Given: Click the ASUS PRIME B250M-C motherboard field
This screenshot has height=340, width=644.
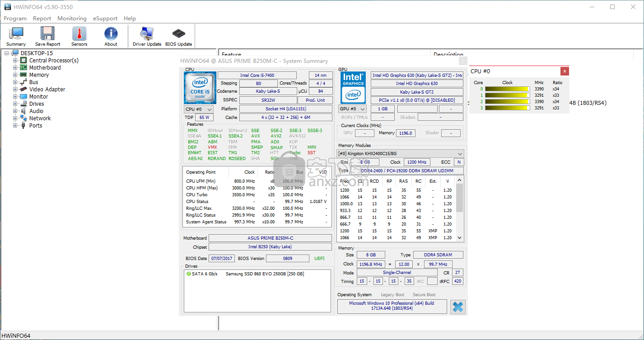Looking at the screenshot, I should click(270, 238).
